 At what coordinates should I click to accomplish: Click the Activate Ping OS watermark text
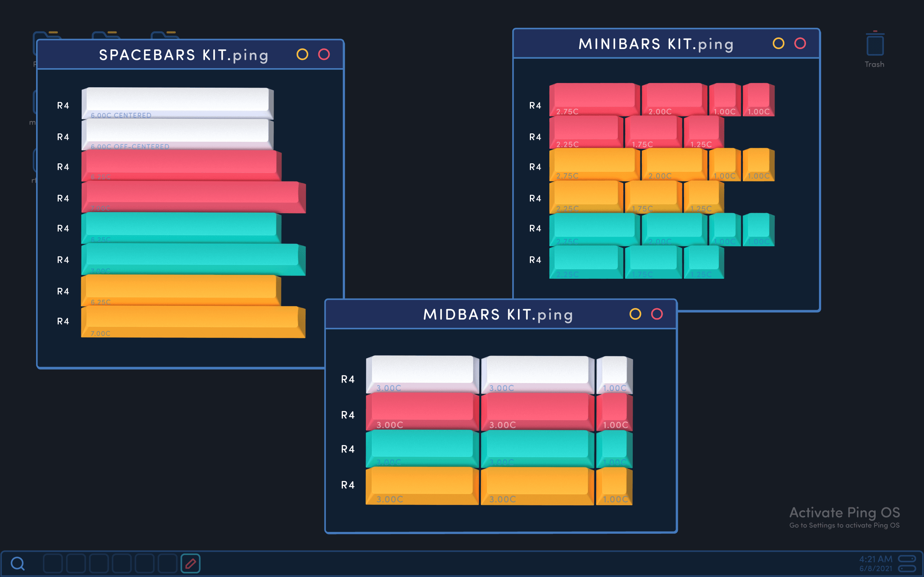[844, 512]
